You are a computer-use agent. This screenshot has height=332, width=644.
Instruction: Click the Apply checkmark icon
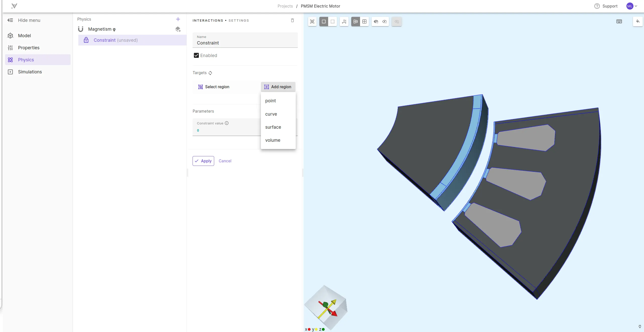tap(197, 161)
